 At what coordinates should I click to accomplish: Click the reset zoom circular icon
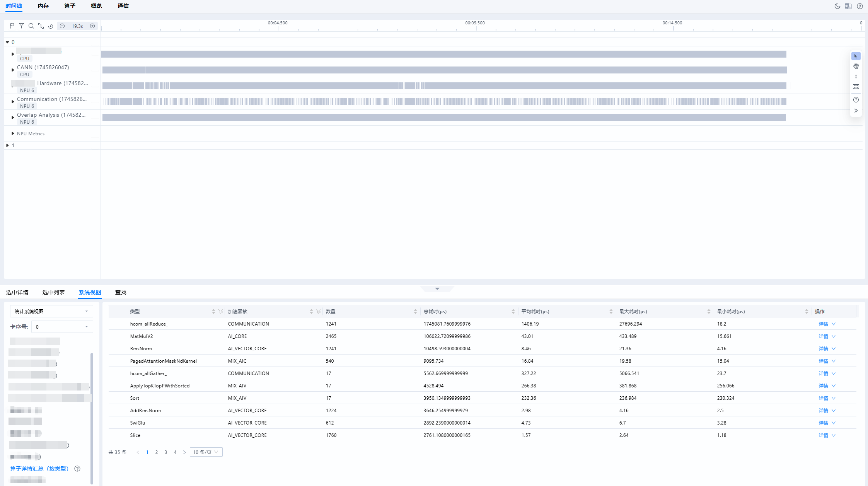pyautogui.click(x=51, y=26)
